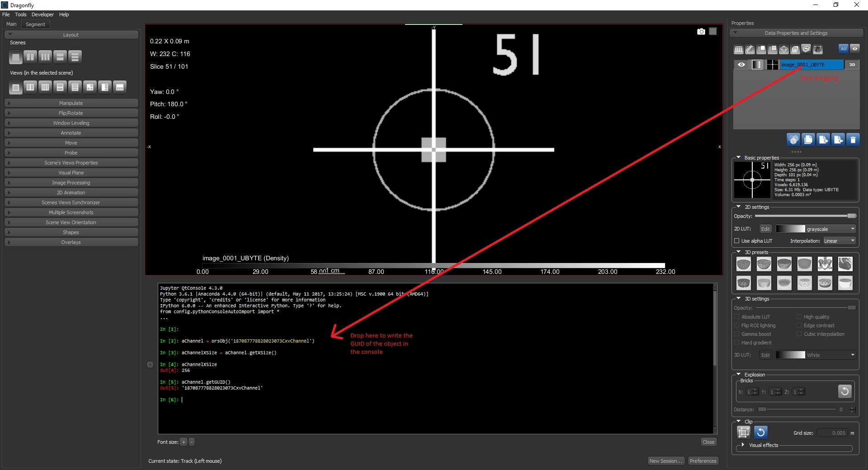
Task: Click the camera screenshot icon in the viewport
Action: point(701,32)
